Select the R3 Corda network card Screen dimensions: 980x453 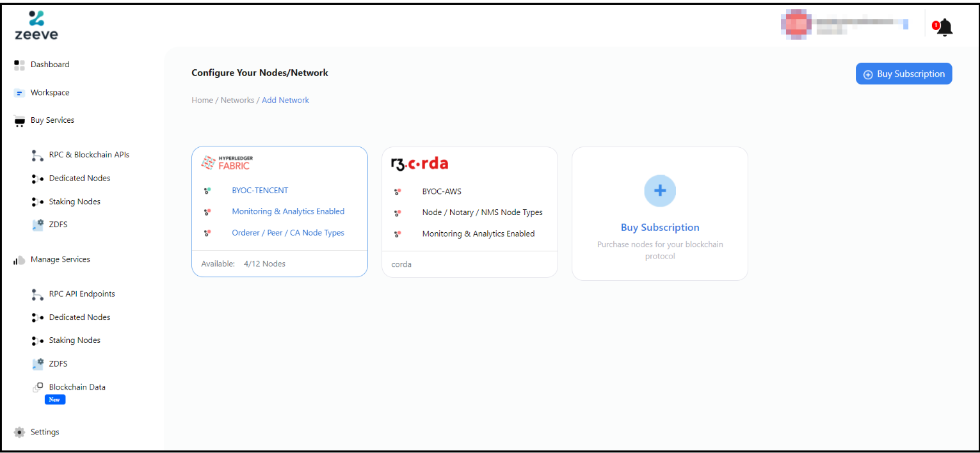(469, 211)
